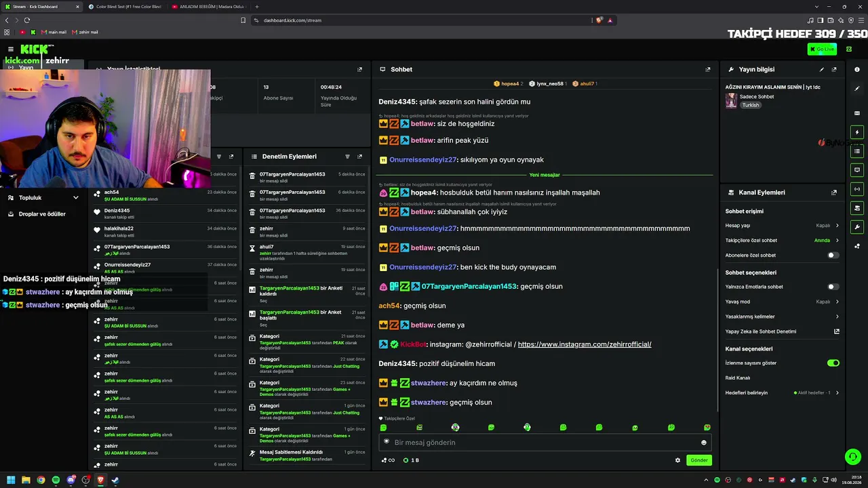Click the Yeni mesajlar divider label
Viewport: 868px width, 488px height.
[545, 175]
